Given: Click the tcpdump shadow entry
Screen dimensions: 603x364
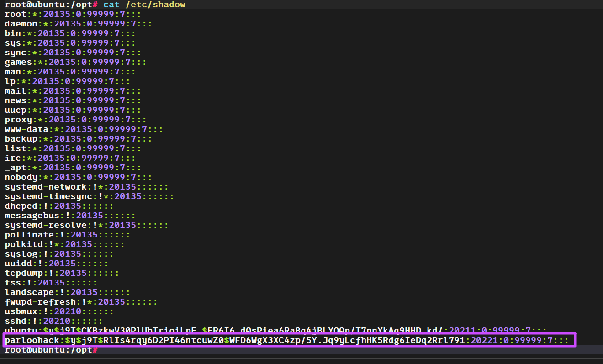Looking at the screenshot, I should click(x=62, y=273).
